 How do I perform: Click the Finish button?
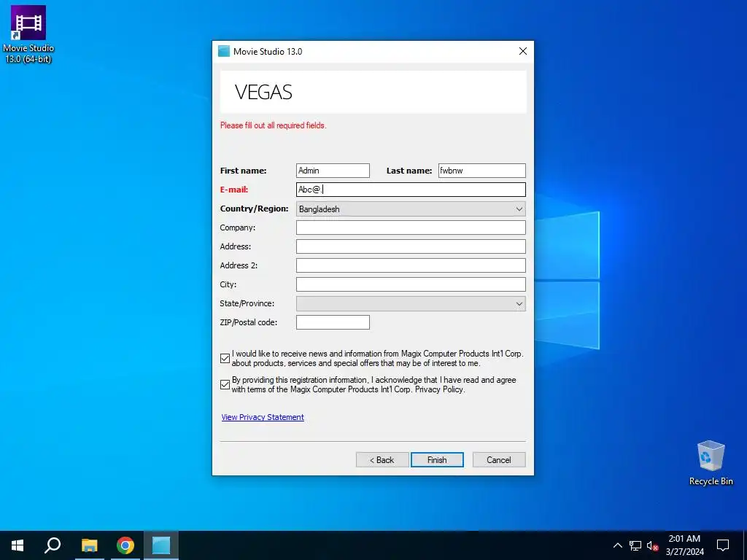point(437,460)
